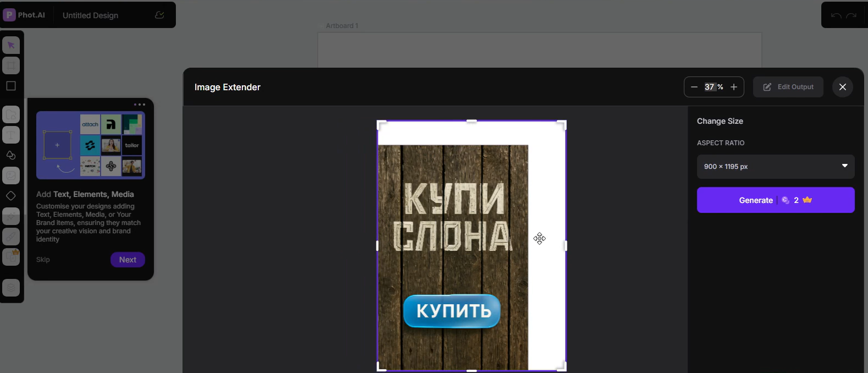Click the bottom-right crop corner handle
This screenshot has width=868, height=373.
click(x=562, y=367)
